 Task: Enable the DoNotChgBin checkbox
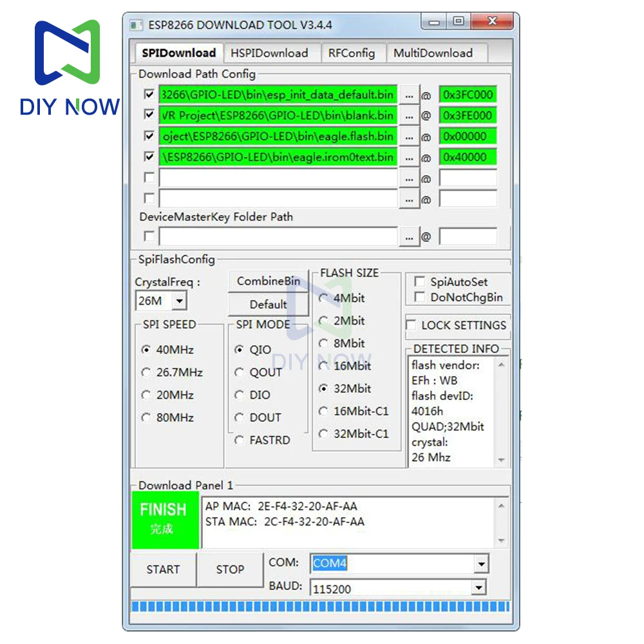click(x=419, y=296)
